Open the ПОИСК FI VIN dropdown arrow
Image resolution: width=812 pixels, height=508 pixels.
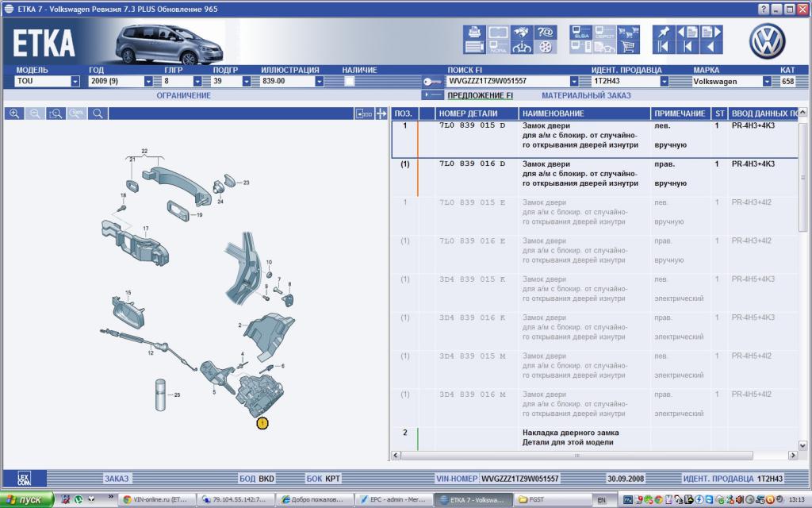tap(574, 82)
